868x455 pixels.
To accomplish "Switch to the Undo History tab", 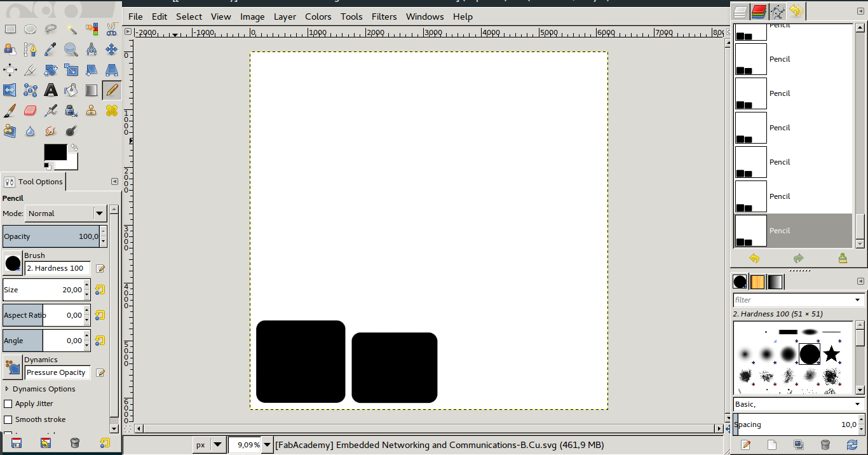I will pyautogui.click(x=796, y=11).
